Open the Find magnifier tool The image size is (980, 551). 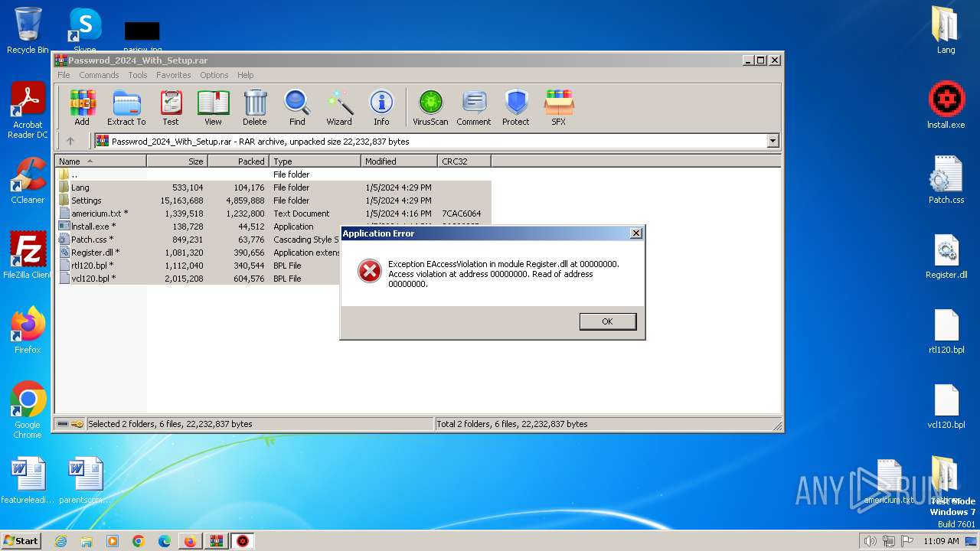pyautogui.click(x=297, y=107)
